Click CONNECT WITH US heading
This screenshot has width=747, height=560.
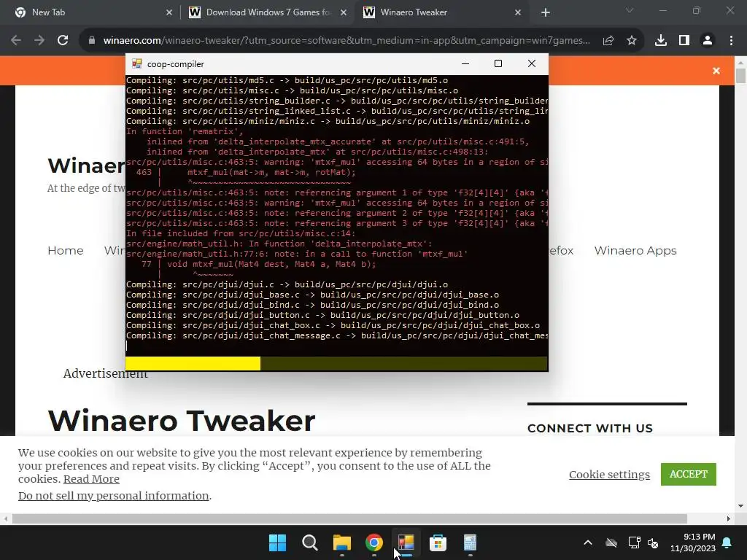pos(589,428)
